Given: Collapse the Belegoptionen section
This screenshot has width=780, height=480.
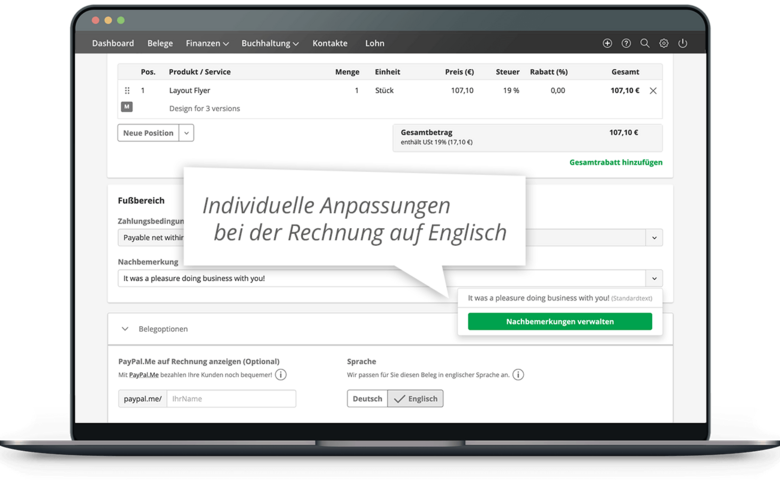Looking at the screenshot, I should click(x=125, y=328).
